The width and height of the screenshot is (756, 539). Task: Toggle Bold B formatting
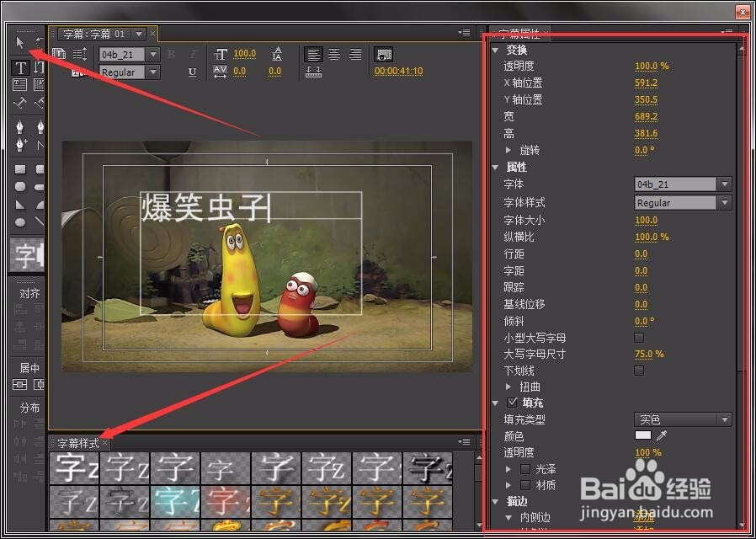pyautogui.click(x=171, y=54)
